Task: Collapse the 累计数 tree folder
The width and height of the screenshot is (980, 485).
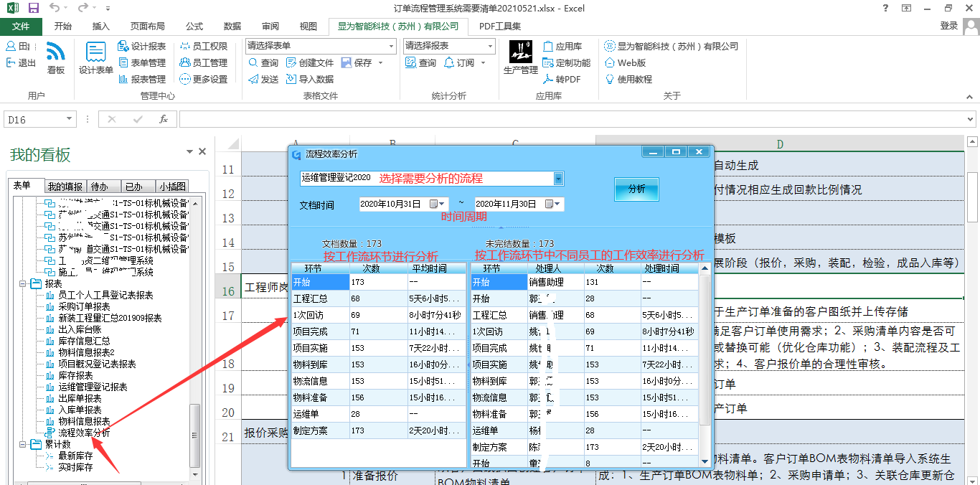Action: click(x=23, y=444)
